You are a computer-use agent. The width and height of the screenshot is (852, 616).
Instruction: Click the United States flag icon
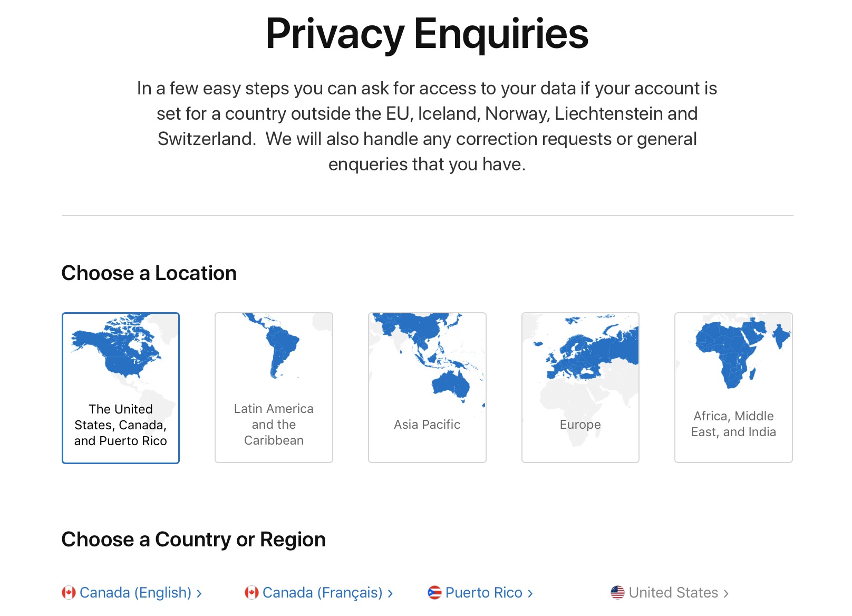[x=617, y=592]
